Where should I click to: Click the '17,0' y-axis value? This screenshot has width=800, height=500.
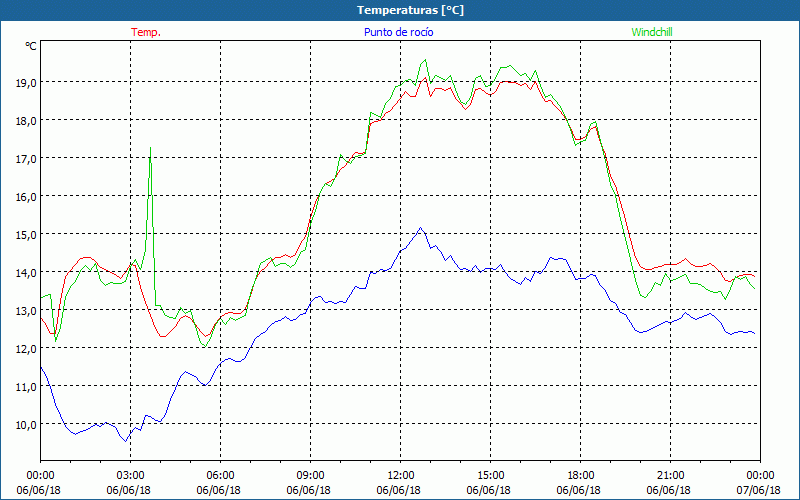coord(27,158)
